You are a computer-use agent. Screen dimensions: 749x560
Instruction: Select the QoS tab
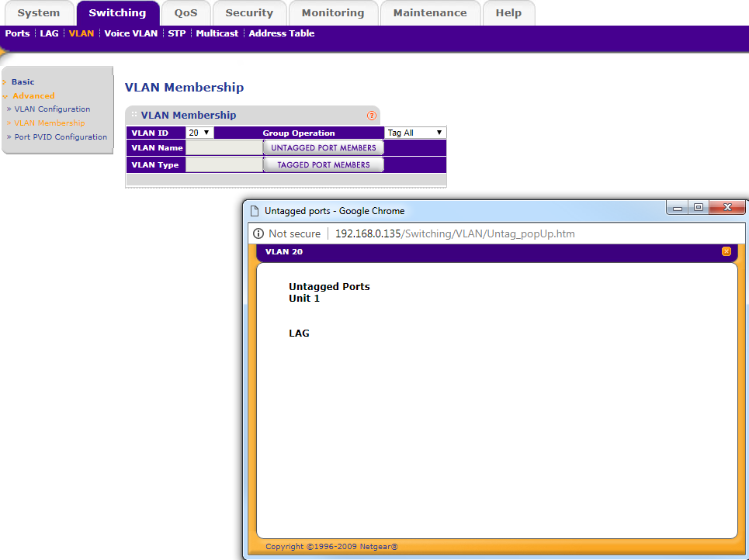click(186, 13)
